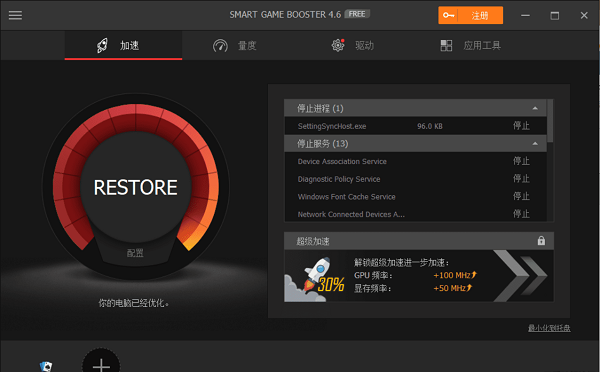Minimize the Smart Game Booster window
Viewport: 600px width, 372px height.
(525, 15)
